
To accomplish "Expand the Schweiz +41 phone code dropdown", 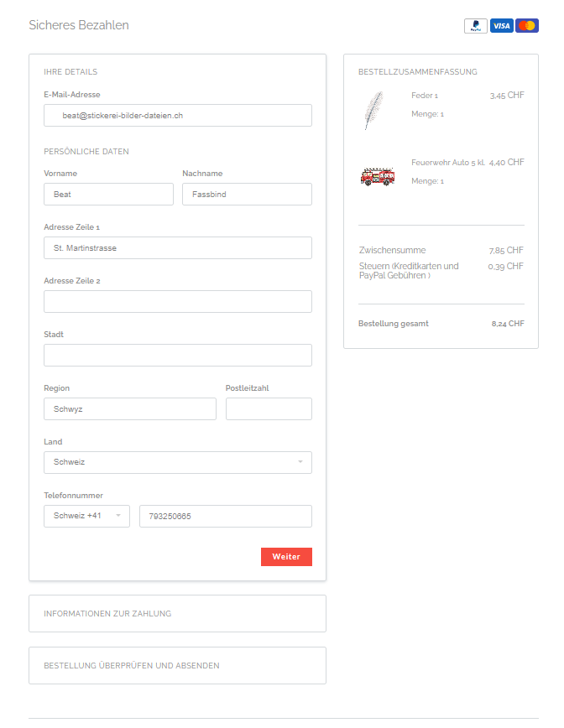I will point(86,516).
